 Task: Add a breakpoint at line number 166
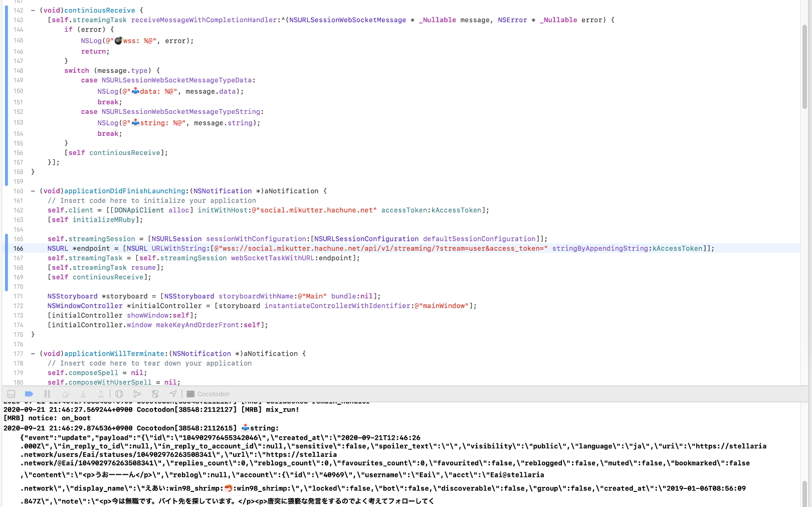pyautogui.click(x=19, y=249)
